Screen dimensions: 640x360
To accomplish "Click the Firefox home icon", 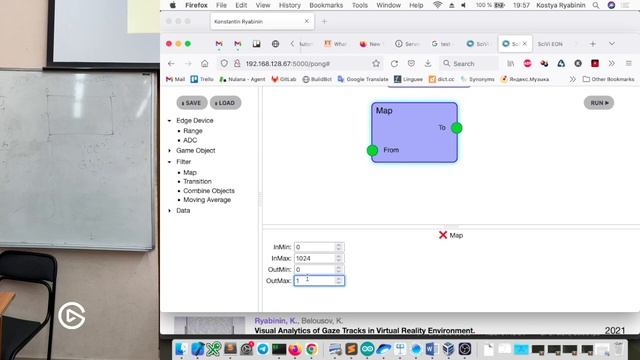I will point(205,64).
